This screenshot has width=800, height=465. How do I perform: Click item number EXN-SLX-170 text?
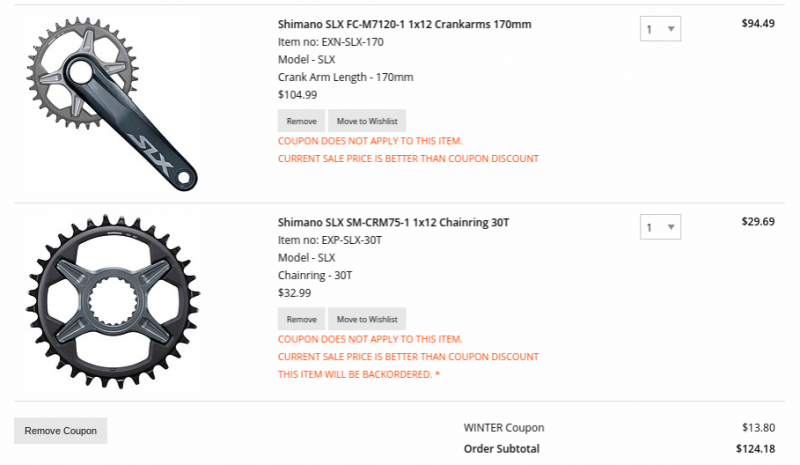pyautogui.click(x=330, y=42)
